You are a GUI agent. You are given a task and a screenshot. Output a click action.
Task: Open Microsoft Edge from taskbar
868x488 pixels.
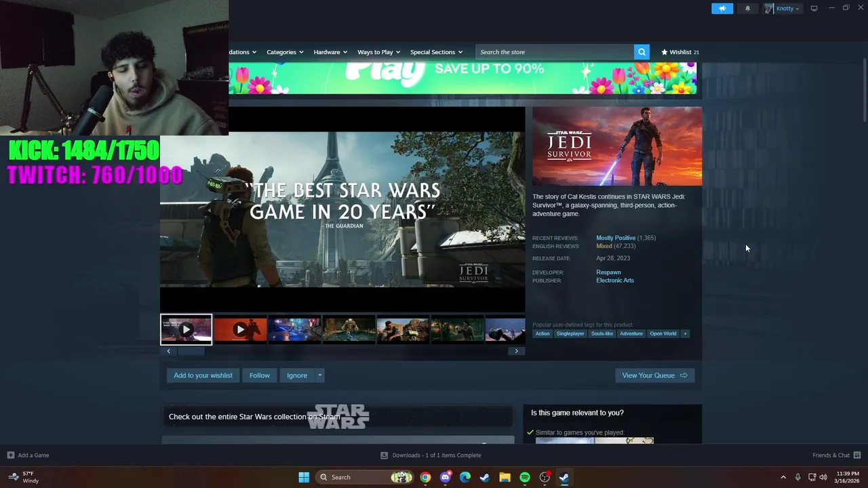pyautogui.click(x=465, y=477)
